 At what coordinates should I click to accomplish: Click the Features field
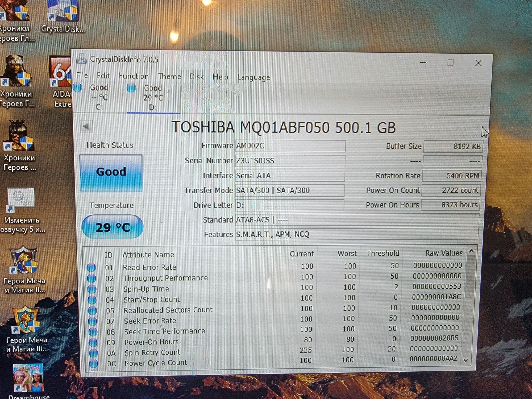point(356,234)
